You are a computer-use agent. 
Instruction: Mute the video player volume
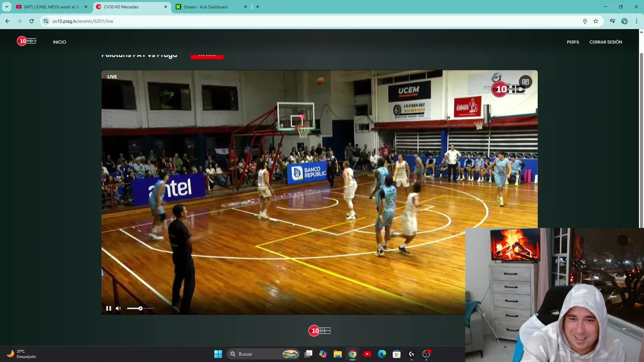[x=118, y=308]
